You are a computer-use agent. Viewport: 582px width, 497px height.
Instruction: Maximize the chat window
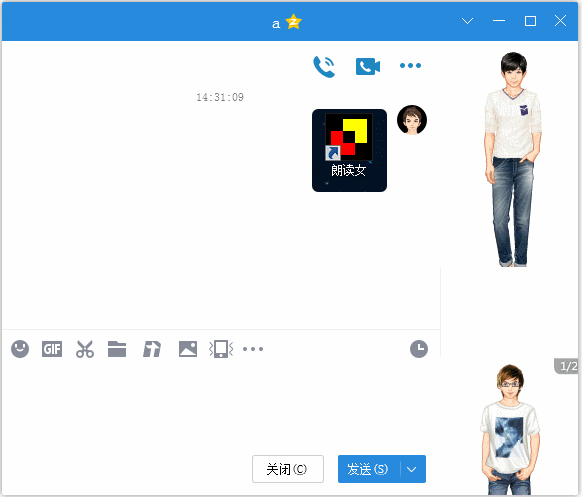530,21
